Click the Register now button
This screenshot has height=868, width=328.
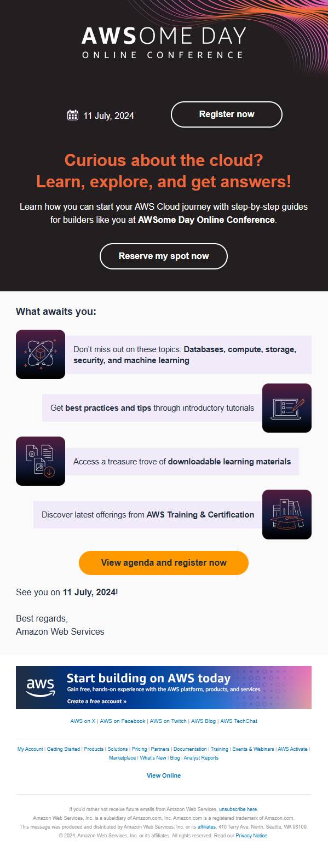click(x=227, y=114)
